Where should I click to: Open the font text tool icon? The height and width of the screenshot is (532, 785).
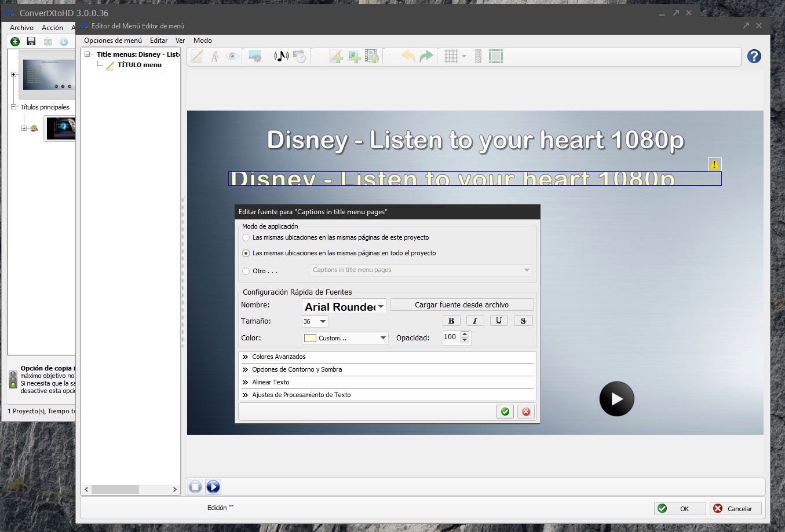(x=214, y=56)
